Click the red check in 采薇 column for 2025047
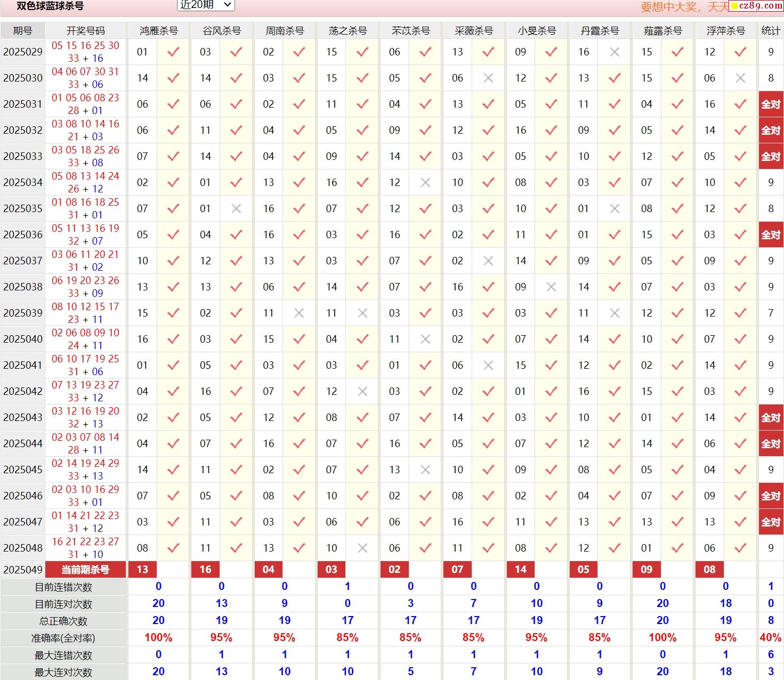Screen dimensions: 784x680 488,522
